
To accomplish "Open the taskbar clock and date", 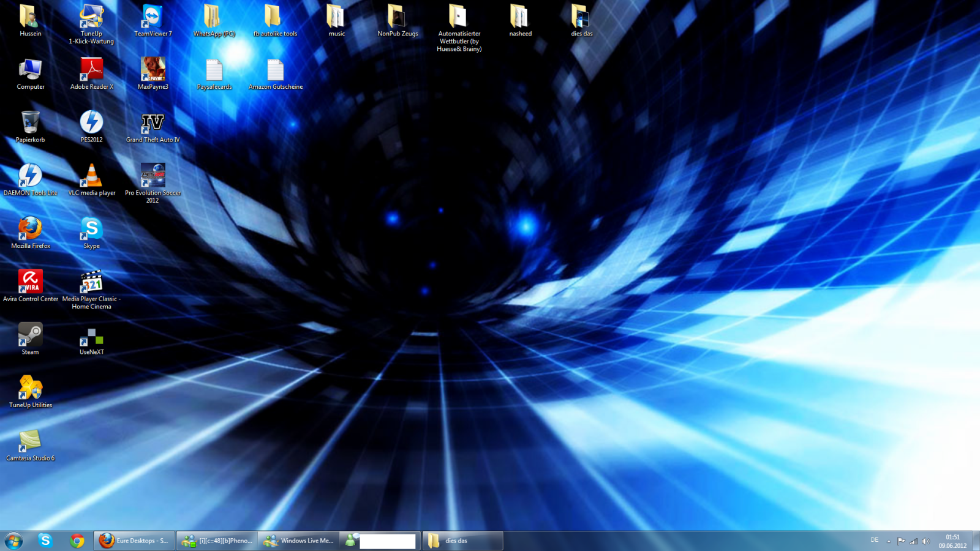I will 952,541.
